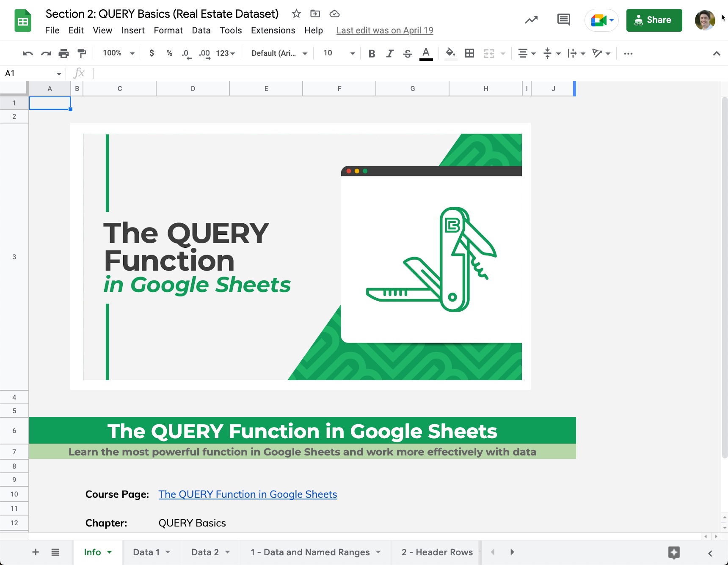
Task: Hide the menus with collapse arrow
Action: pos(716,53)
